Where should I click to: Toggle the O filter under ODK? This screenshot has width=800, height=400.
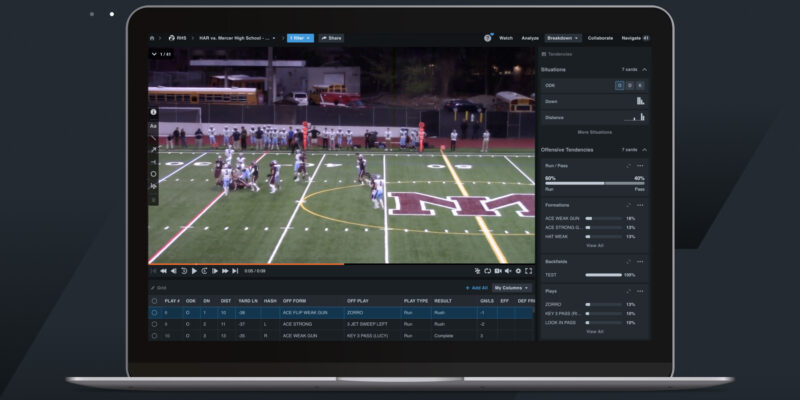619,85
